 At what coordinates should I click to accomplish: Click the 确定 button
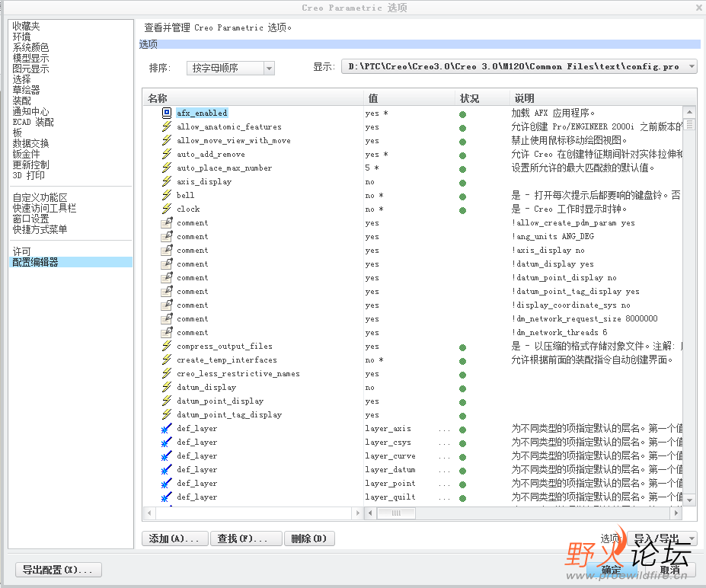[611, 570]
